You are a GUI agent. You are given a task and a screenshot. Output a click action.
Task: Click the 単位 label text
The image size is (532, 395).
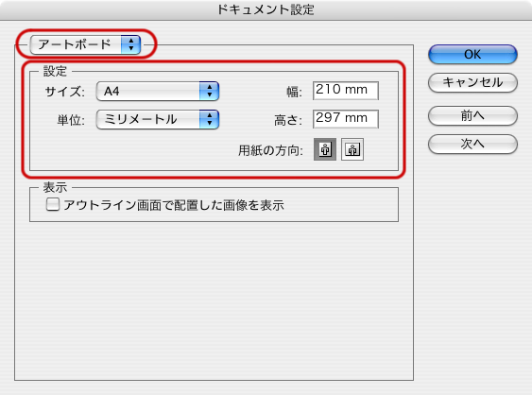(x=71, y=120)
